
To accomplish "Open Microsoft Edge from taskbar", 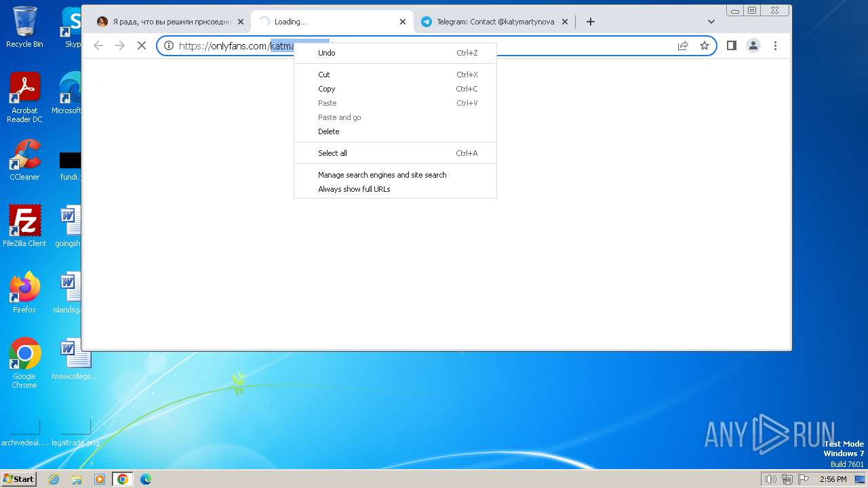I will coord(145,479).
